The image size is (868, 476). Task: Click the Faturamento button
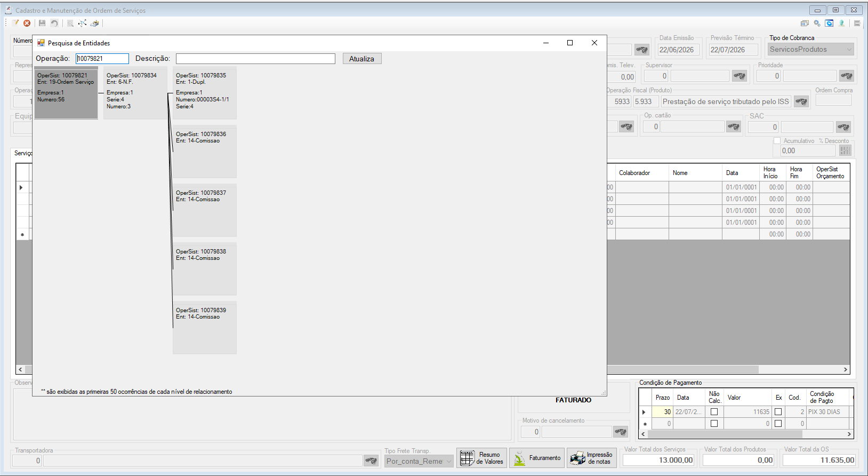tap(537, 458)
